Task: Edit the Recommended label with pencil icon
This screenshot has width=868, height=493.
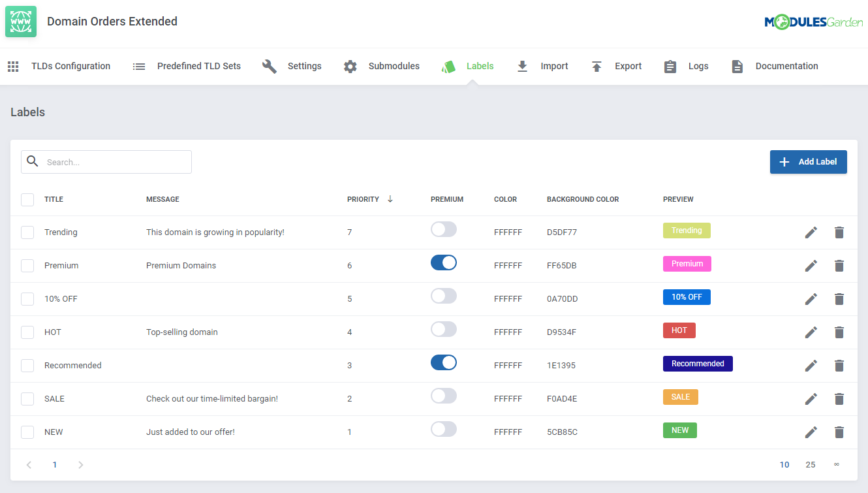Action: [811, 366]
